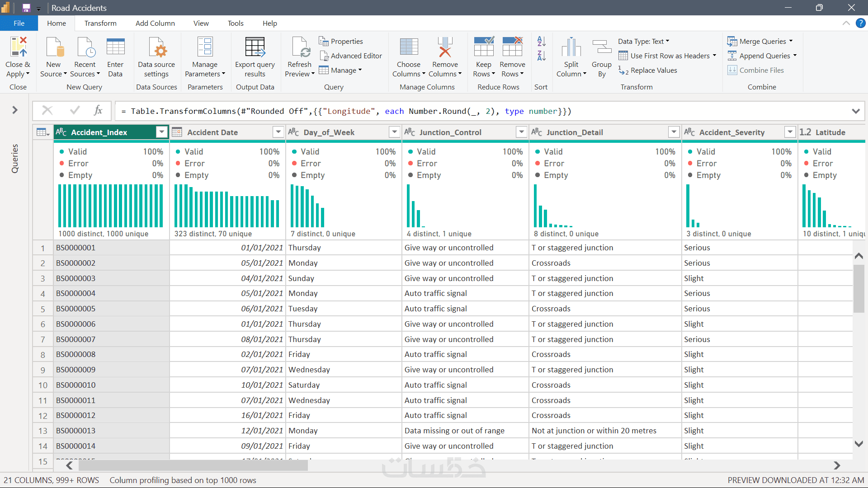Image resolution: width=868 pixels, height=488 pixels.
Task: Switch to the Transform tab
Action: 100,23
